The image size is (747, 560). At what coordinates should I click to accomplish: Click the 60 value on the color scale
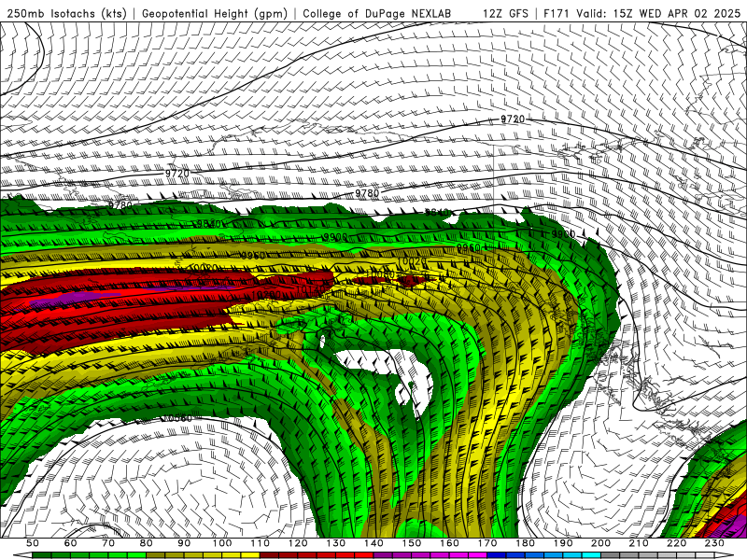(71, 543)
